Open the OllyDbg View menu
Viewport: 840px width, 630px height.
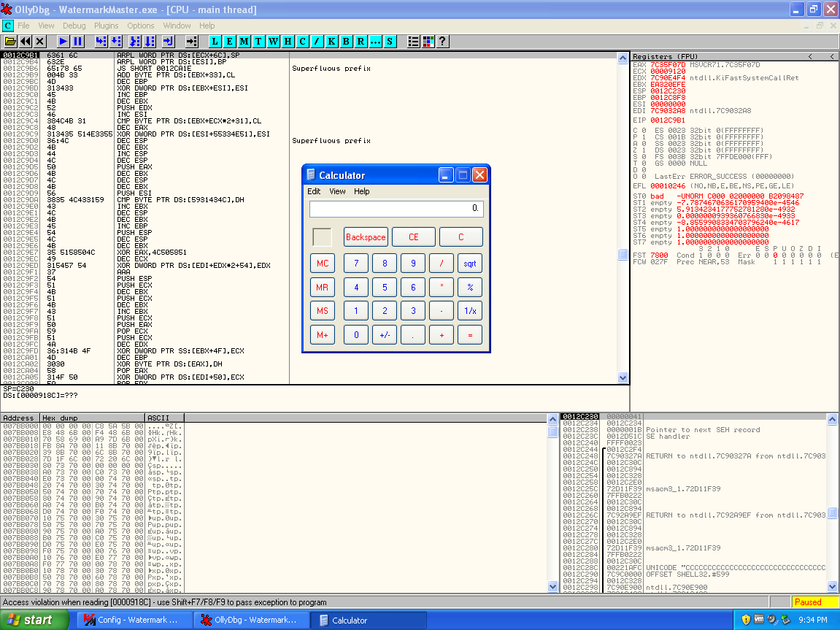pyautogui.click(x=46, y=26)
